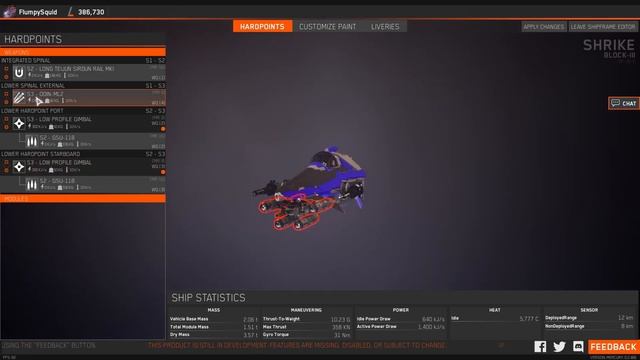Viewport: 640px width, 360px height.
Task: Toggle small square marker beside port gimbal row
Action: 6,120
